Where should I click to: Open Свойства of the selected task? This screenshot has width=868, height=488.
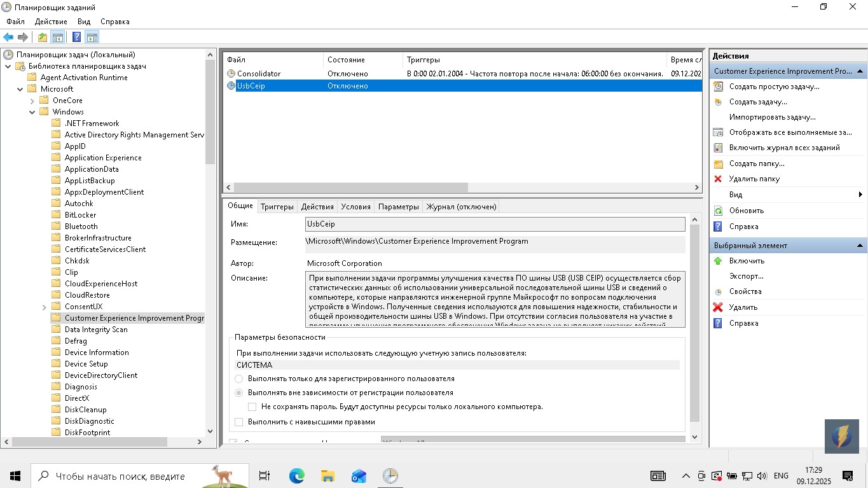[745, 291]
